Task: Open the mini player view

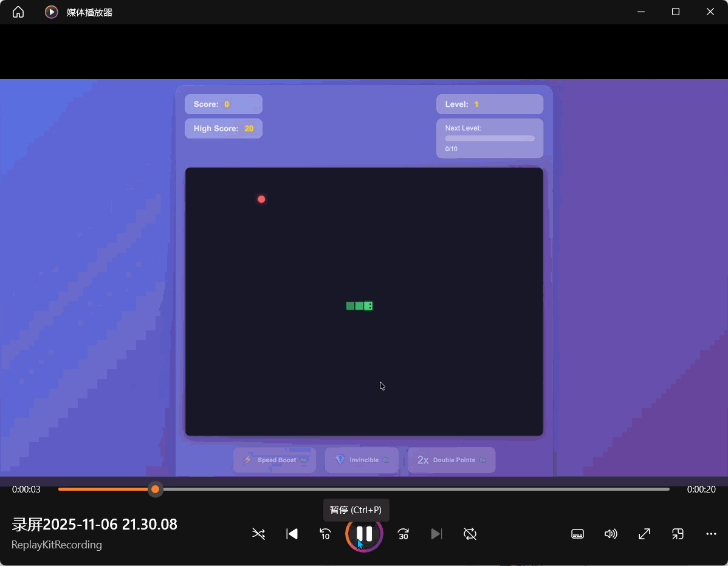Action: click(678, 534)
